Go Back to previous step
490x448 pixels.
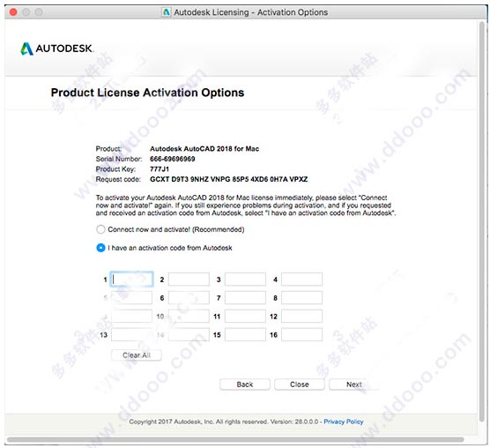click(245, 385)
